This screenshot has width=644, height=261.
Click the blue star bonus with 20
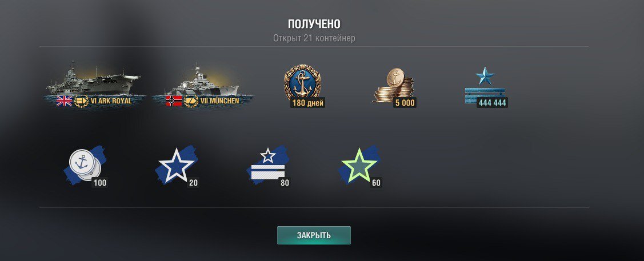[x=177, y=166]
